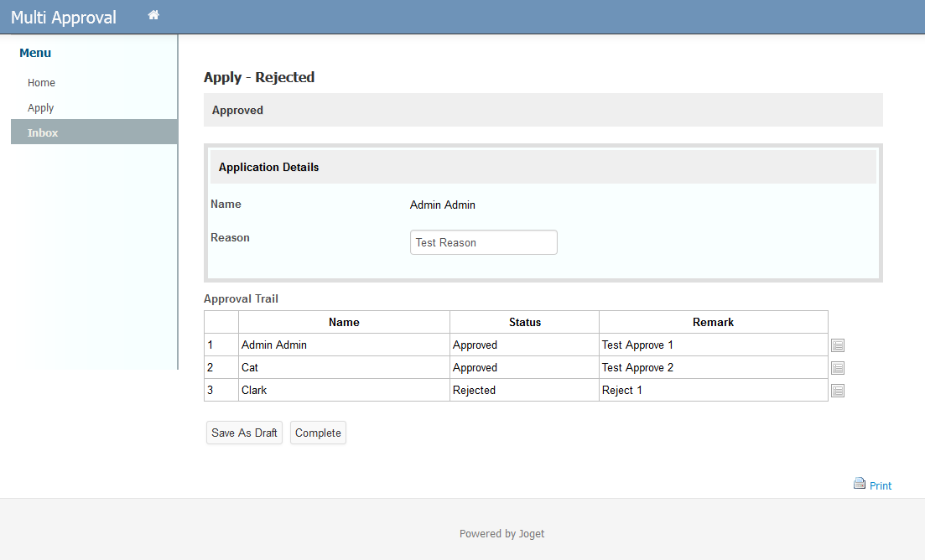Click the Multi Approval app title
The height and width of the screenshot is (560, 925).
pos(64,18)
